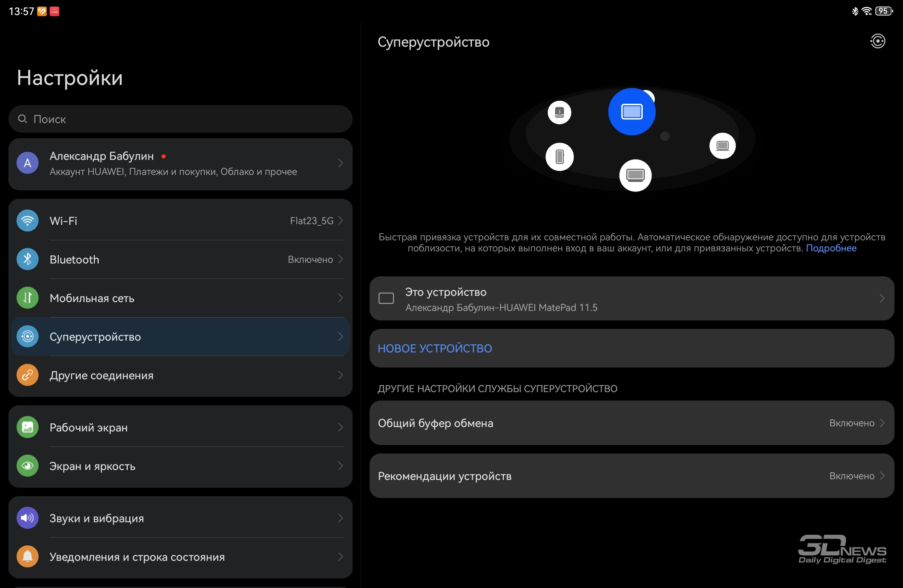The width and height of the screenshot is (903, 588).
Task: Open Мобильная сеть menu item
Action: click(180, 298)
